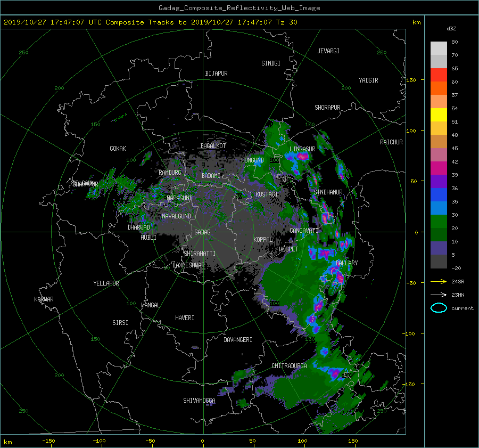The image size is (479, 448).
Task: Click the storm cell near Chitradurga
Action: [335, 373]
